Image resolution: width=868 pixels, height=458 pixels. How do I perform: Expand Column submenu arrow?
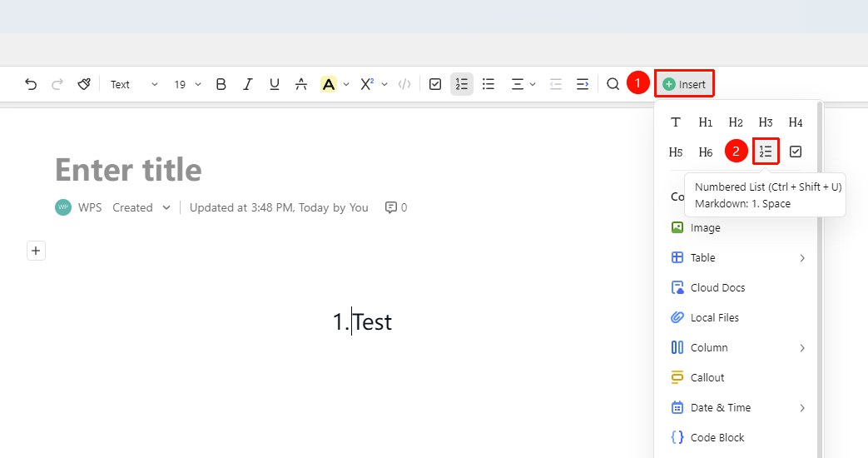tap(802, 348)
